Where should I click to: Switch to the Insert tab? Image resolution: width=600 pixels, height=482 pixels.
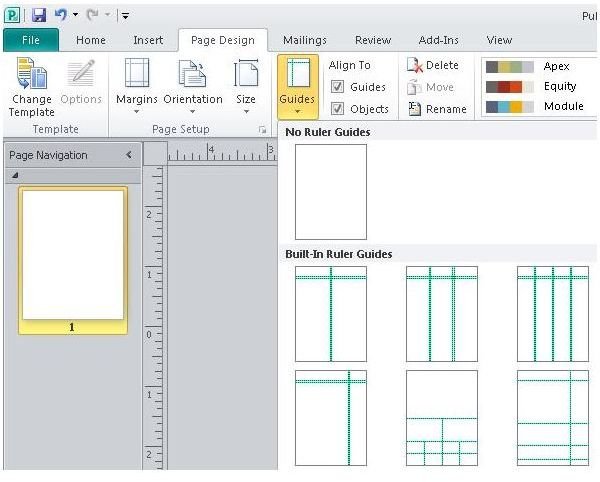pyautogui.click(x=148, y=40)
